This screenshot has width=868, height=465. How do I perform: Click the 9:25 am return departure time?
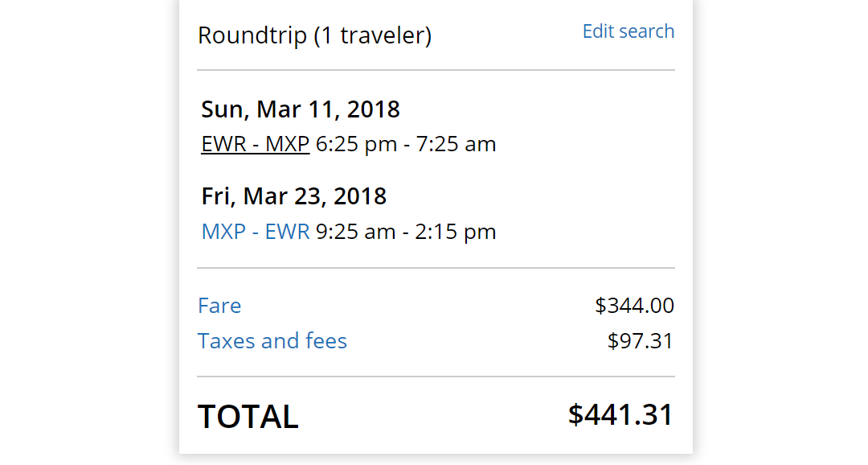tap(355, 232)
